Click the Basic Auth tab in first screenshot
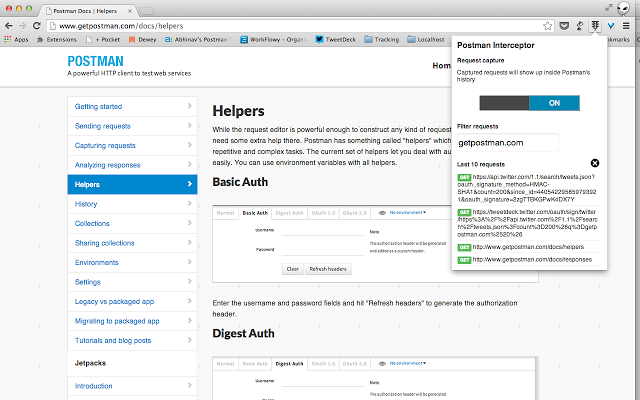 tap(255, 213)
